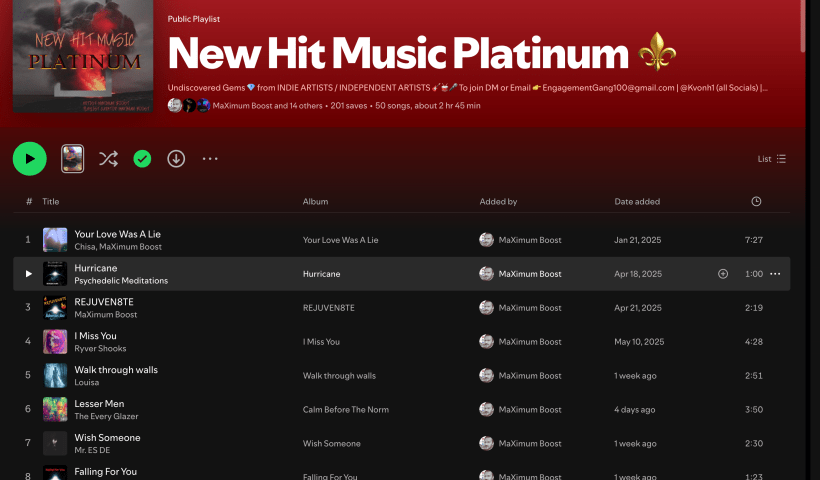Toggle shuffle for the playlist

click(x=108, y=158)
